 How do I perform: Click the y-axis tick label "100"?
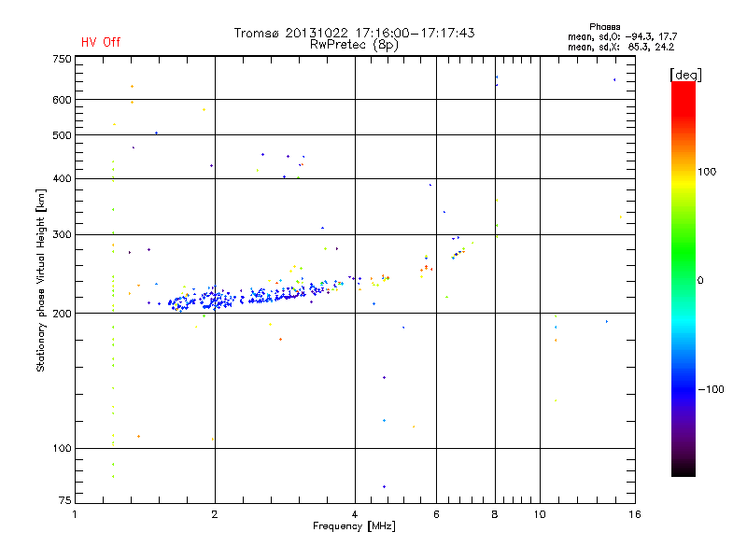click(x=62, y=448)
